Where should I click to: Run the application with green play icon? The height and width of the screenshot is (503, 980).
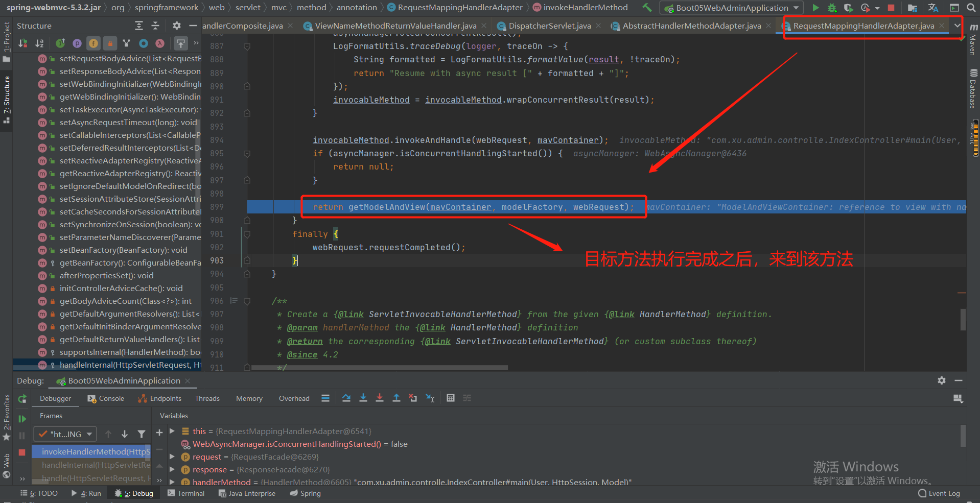click(815, 8)
